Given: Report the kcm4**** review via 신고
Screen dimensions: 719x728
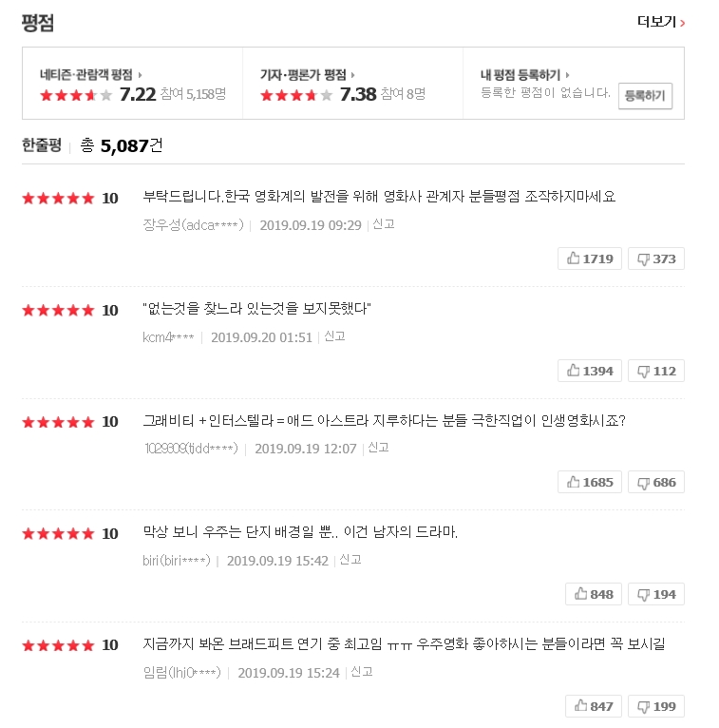Looking at the screenshot, I should click(334, 336).
